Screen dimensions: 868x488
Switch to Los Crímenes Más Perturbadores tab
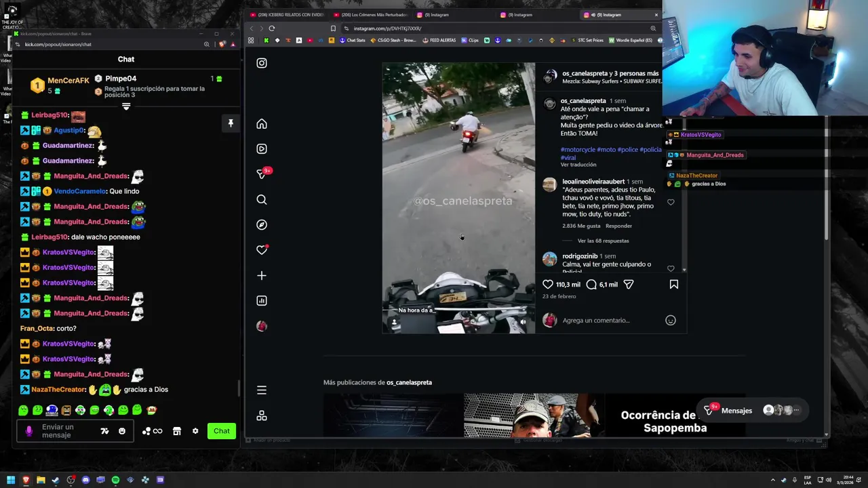coord(371,15)
